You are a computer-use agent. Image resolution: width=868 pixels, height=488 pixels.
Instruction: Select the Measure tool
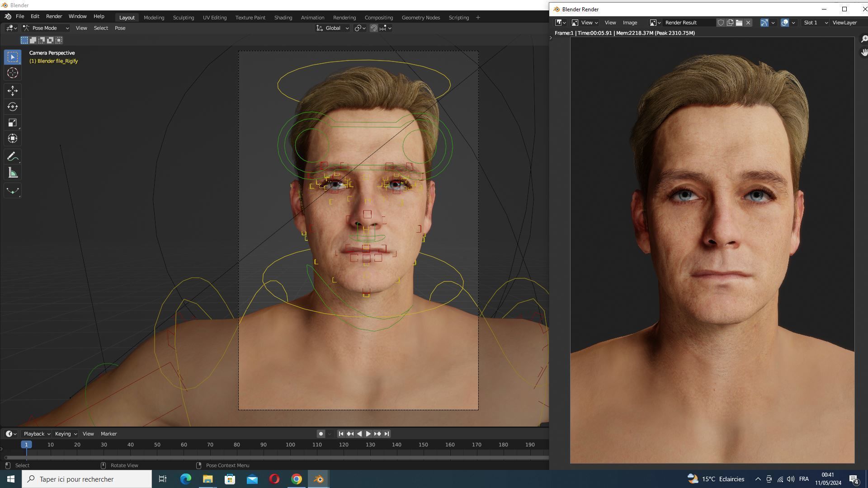coord(12,173)
